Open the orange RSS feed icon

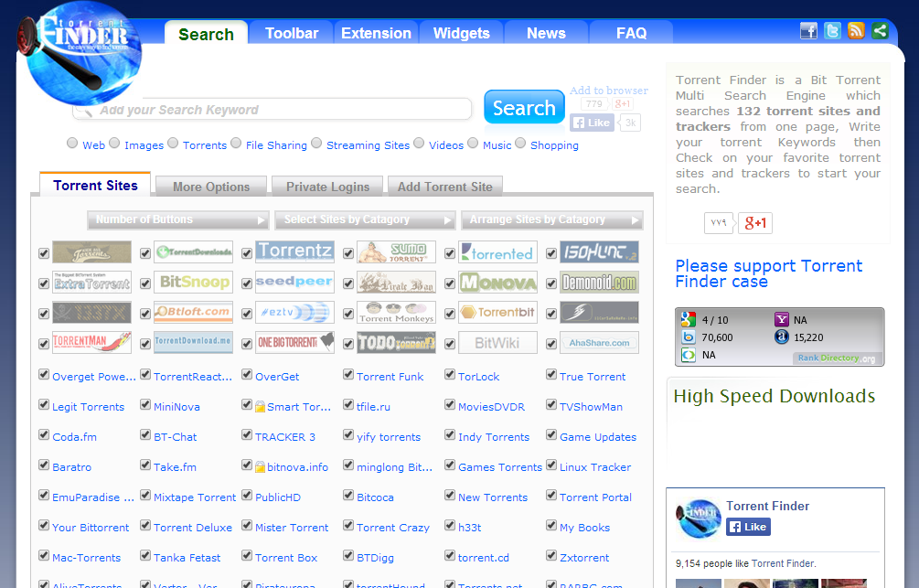pos(856,31)
